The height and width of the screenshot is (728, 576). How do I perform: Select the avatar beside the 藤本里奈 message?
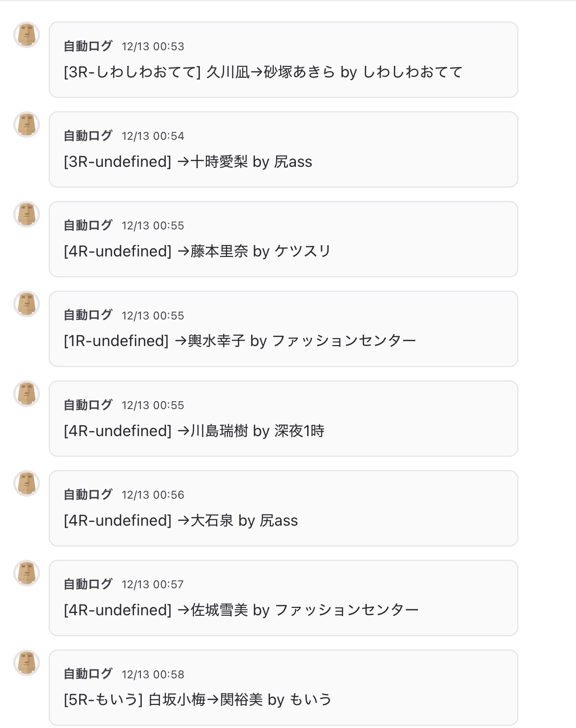[x=27, y=214]
